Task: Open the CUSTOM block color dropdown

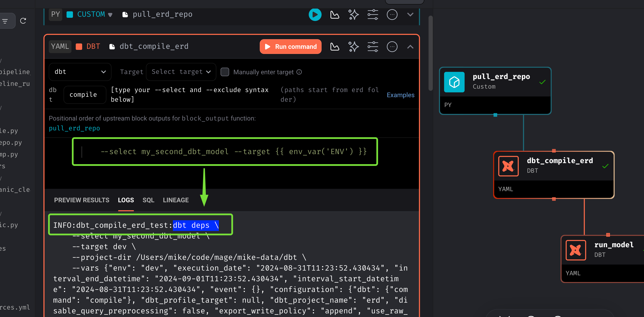Action: pyautogui.click(x=110, y=15)
